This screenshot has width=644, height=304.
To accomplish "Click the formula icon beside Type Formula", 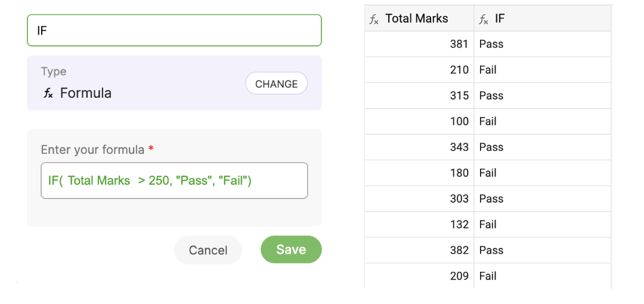I will tap(48, 94).
